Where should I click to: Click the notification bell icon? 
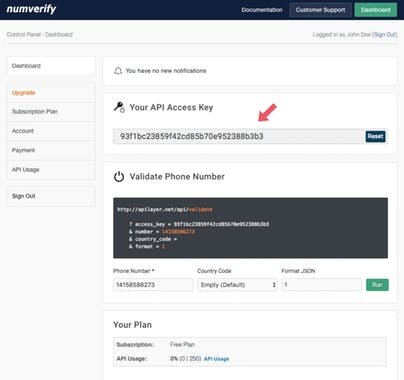click(118, 71)
